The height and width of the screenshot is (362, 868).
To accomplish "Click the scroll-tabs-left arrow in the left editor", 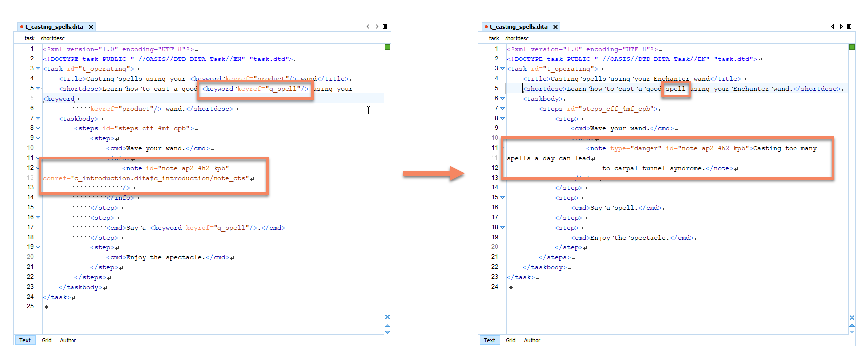I will click(368, 27).
